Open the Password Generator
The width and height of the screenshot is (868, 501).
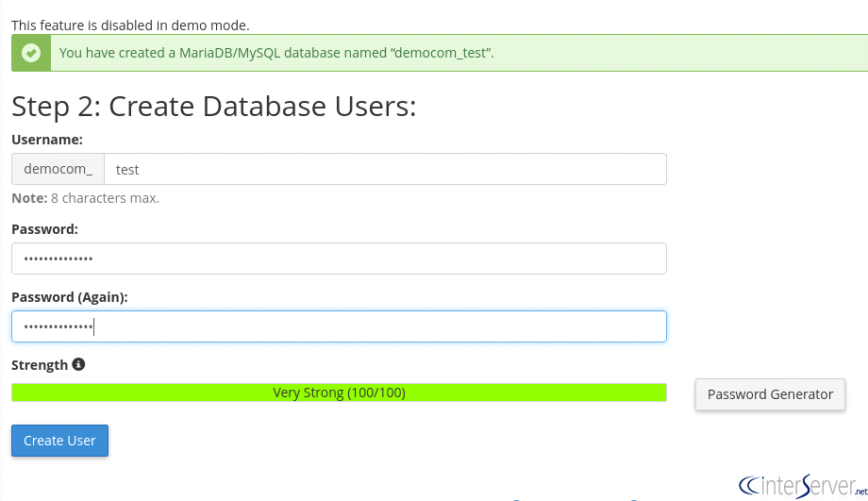coord(770,394)
